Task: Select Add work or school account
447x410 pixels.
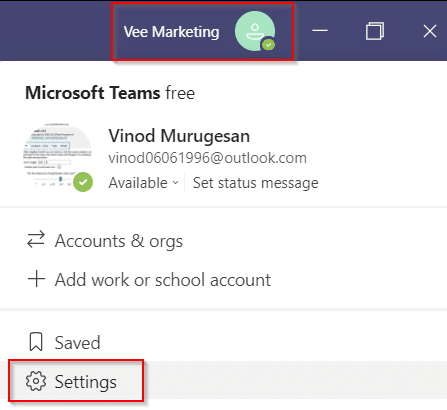Action: (223, 279)
